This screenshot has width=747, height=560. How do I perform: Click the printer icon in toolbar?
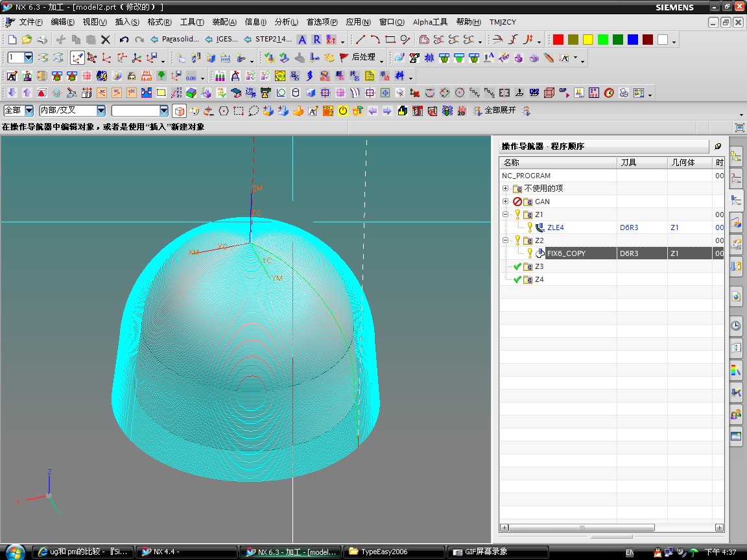click(41, 40)
